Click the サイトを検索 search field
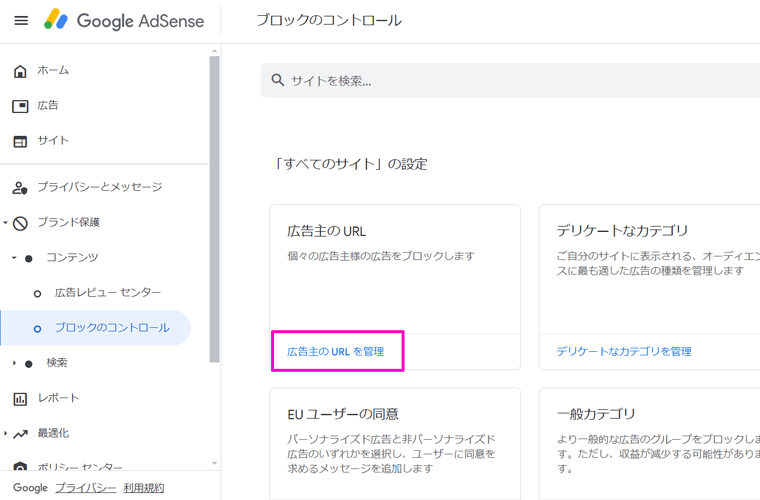This screenshot has width=760, height=500. coord(510,80)
